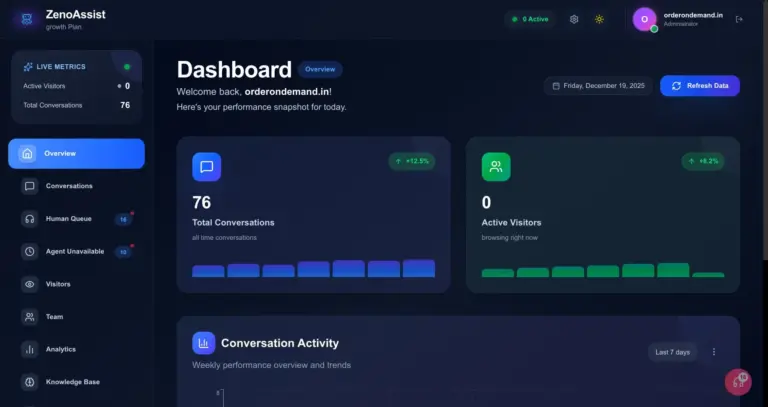Image resolution: width=768 pixels, height=407 pixels.
Task: Click the 76 value in Live Metrics
Action: pos(125,105)
